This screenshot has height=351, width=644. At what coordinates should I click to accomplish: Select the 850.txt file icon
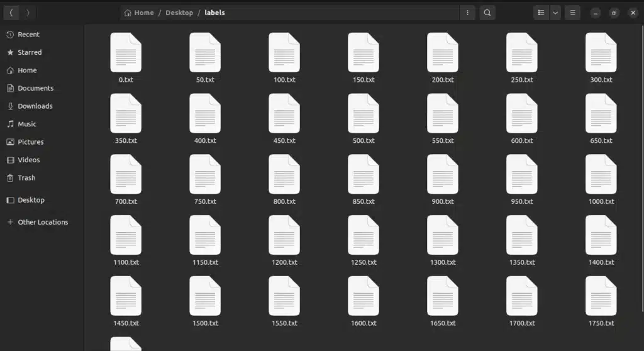[x=364, y=174]
